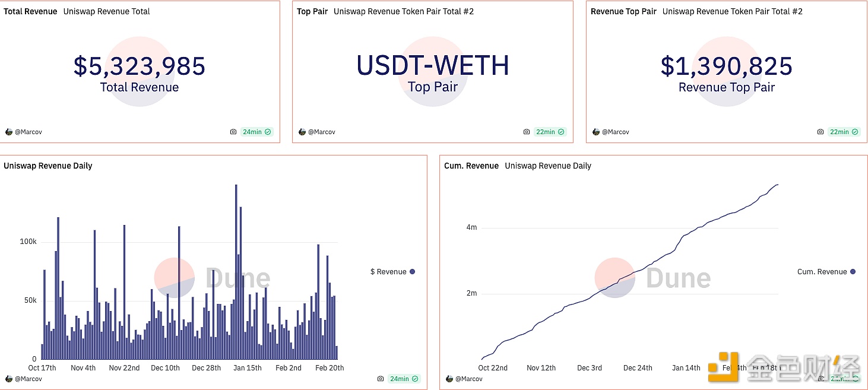This screenshot has height=390, width=868.
Task: Click the 50k y-axis label
Action: (x=30, y=300)
